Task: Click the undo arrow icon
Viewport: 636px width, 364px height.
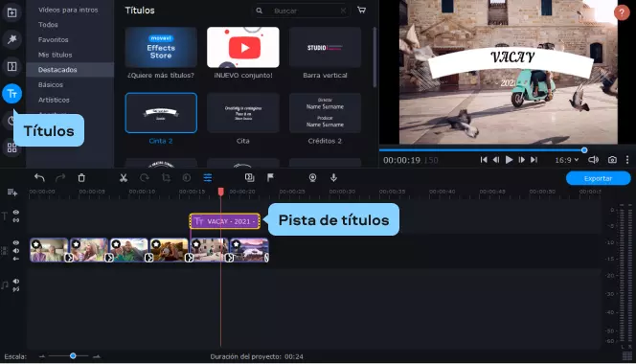Action: pyautogui.click(x=39, y=178)
